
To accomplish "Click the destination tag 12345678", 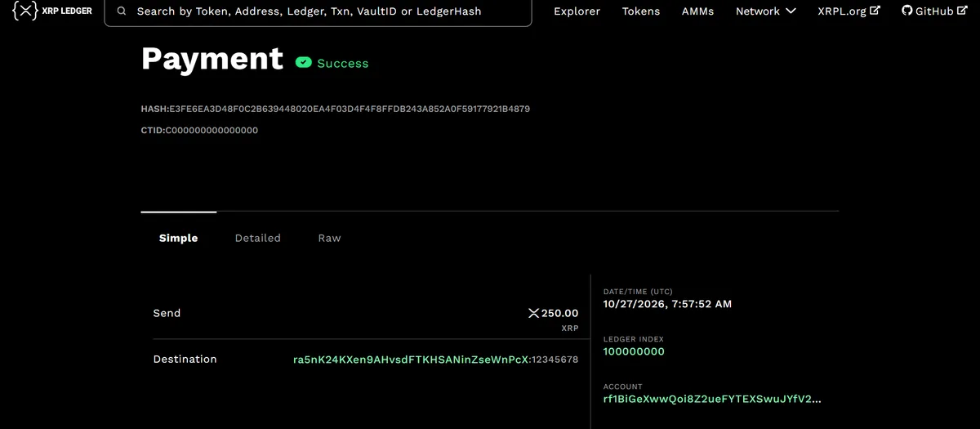I will [x=555, y=360].
